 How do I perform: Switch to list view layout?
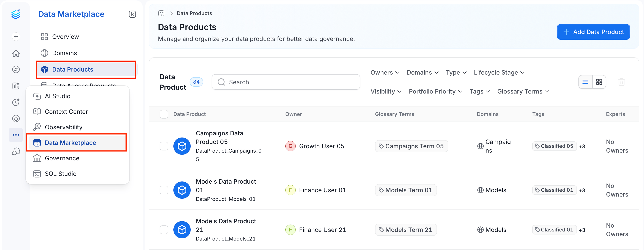point(585,82)
